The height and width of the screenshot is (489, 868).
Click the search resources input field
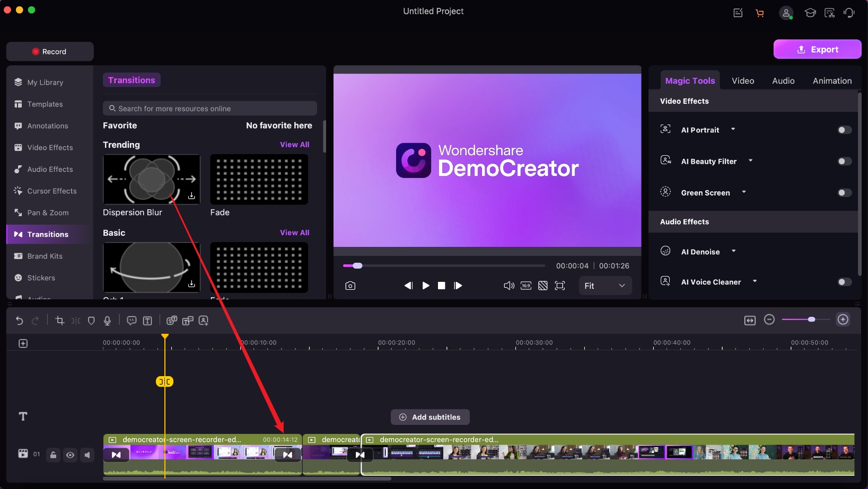[x=210, y=109]
